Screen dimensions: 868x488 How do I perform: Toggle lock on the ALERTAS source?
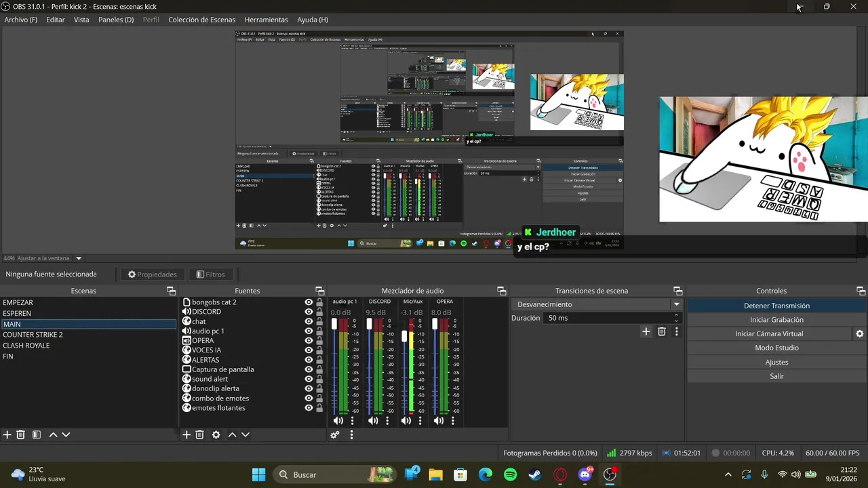click(x=319, y=360)
